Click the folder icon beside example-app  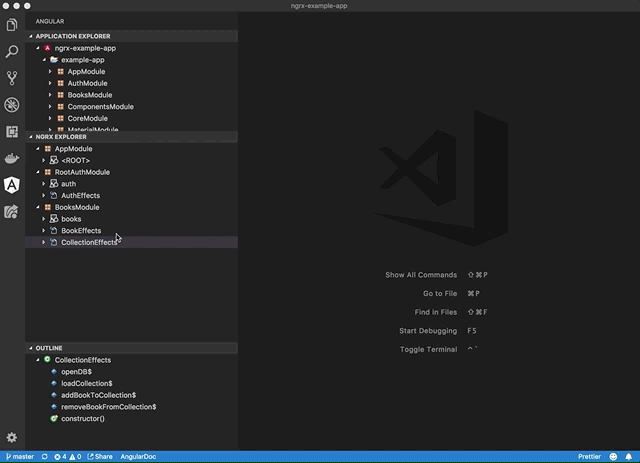point(54,60)
